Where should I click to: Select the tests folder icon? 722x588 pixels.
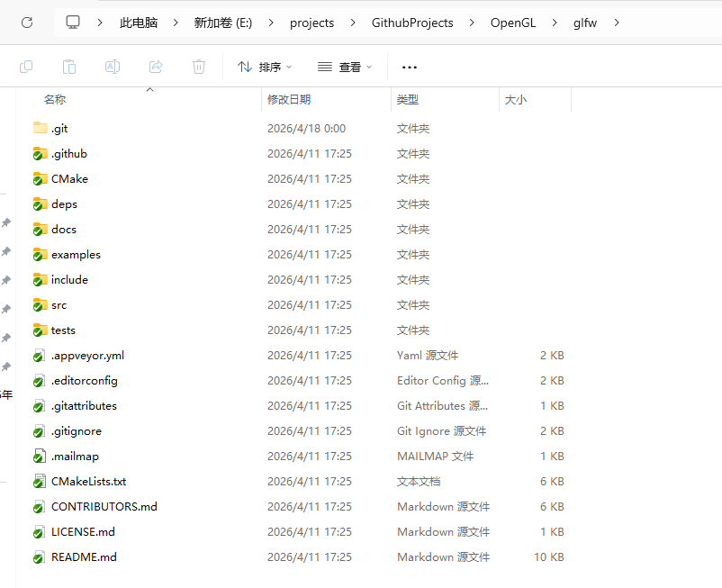(40, 330)
